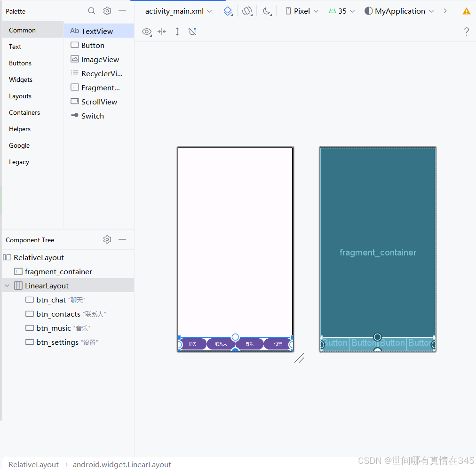Click the design surface resize handle
This screenshot has height=469, width=476.
(299, 358)
